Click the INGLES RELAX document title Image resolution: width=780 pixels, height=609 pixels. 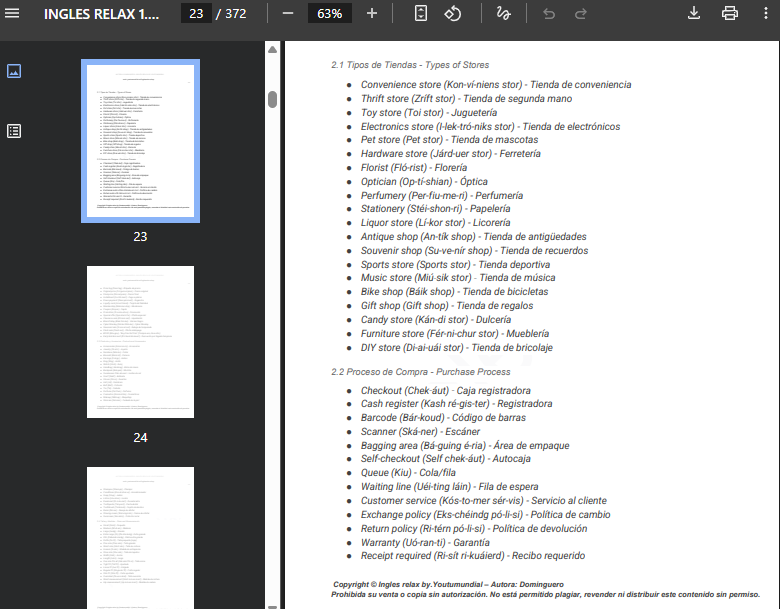101,14
